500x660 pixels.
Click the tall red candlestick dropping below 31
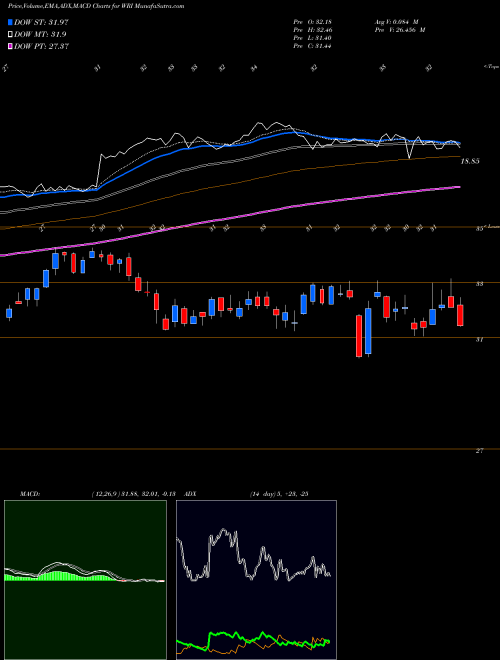click(x=359, y=335)
